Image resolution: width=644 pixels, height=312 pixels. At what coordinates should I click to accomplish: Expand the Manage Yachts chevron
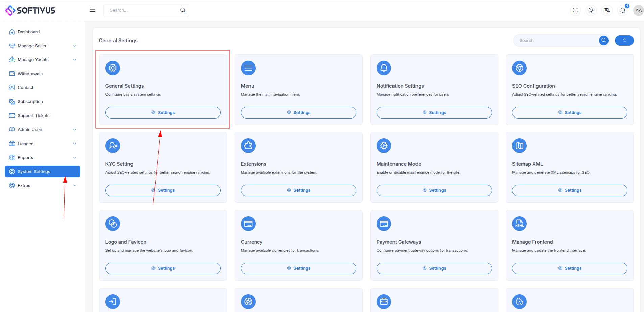tap(75, 60)
